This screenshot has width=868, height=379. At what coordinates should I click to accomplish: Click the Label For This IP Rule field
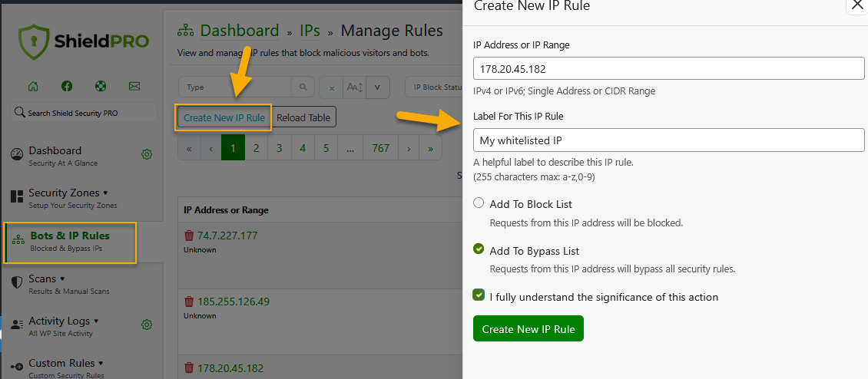(x=669, y=140)
